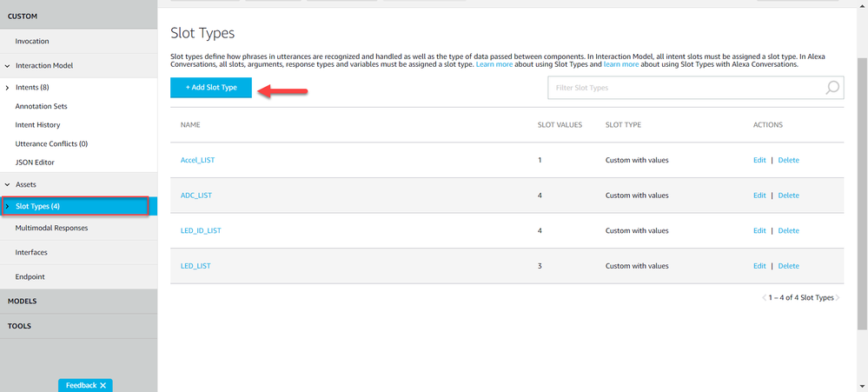Expand the MODELS section header
Viewport: 868px width, 392px height.
[x=22, y=301]
